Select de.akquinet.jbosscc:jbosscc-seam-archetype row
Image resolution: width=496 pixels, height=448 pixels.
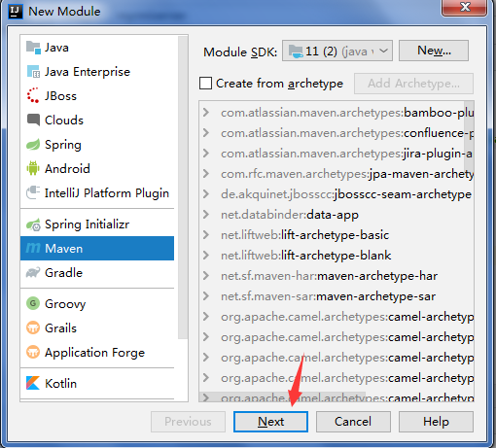[x=337, y=194]
